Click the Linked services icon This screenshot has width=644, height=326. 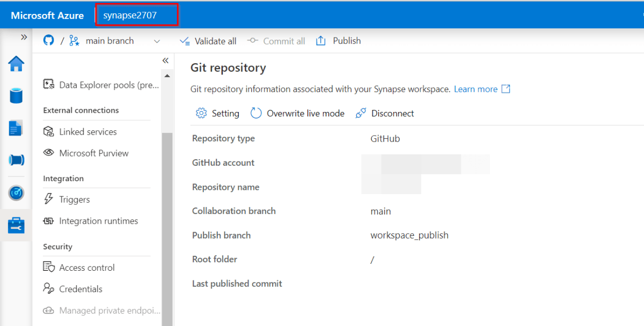click(49, 131)
